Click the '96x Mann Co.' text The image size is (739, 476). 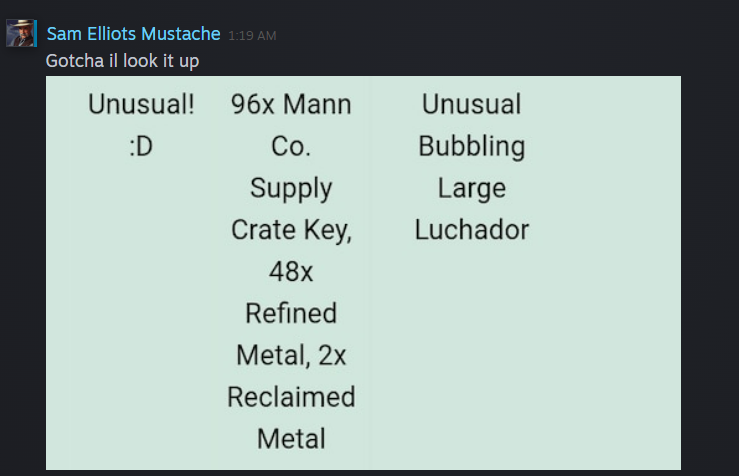click(291, 125)
